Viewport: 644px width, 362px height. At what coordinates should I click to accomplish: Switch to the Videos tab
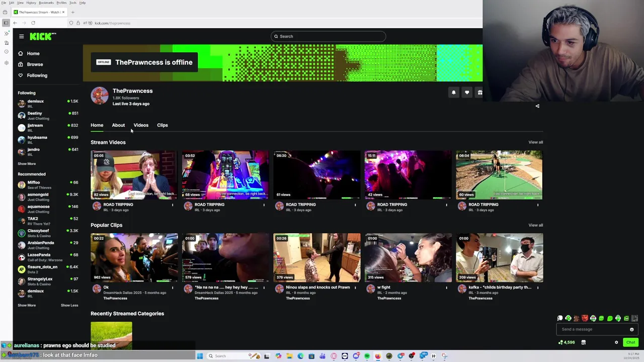click(141, 125)
